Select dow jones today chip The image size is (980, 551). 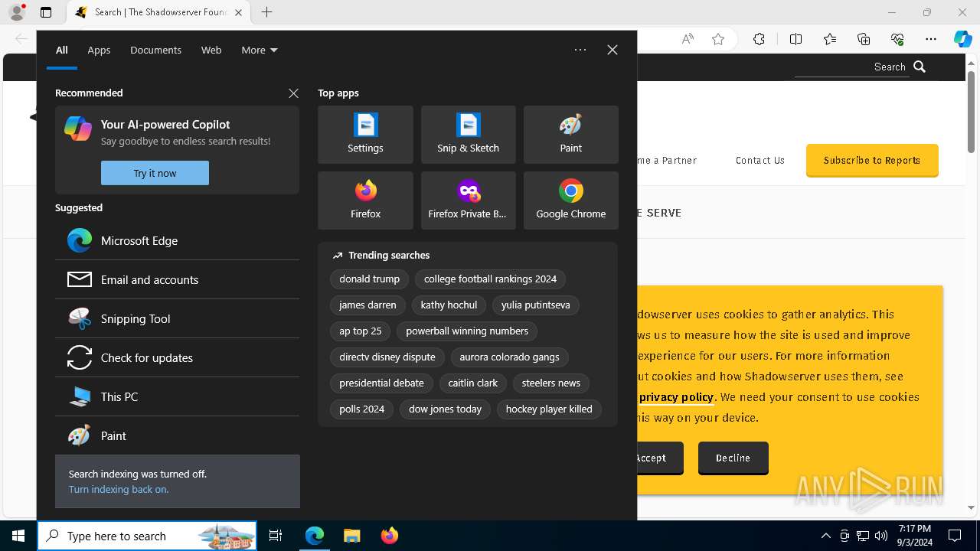pos(445,409)
